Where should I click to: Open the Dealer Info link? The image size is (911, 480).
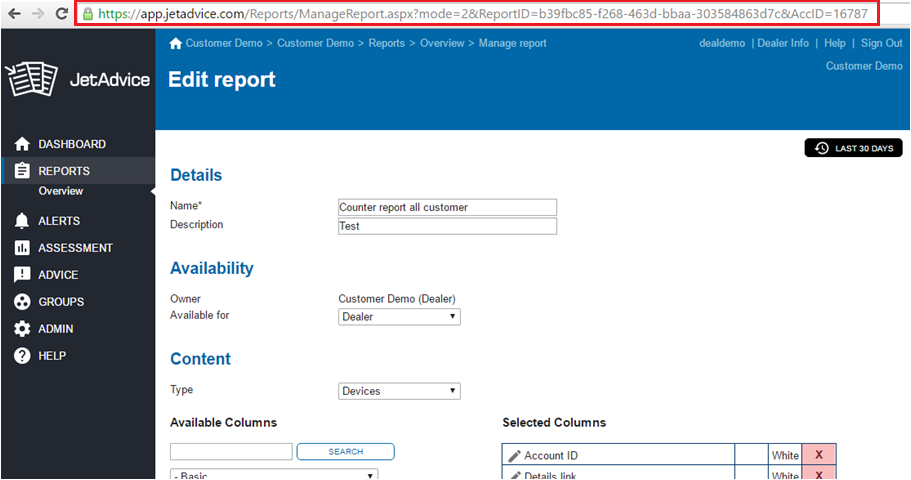(x=783, y=43)
